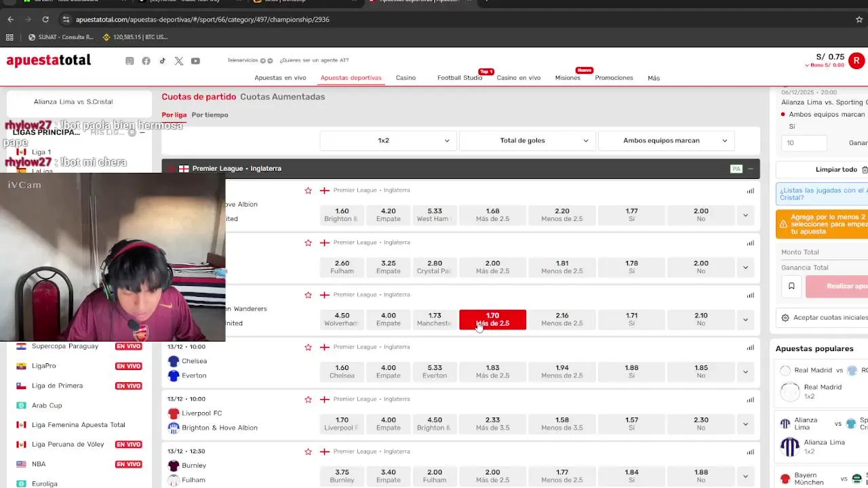Expand more markets for Burnley vs Fulham
The image size is (868, 488).
pos(745,476)
